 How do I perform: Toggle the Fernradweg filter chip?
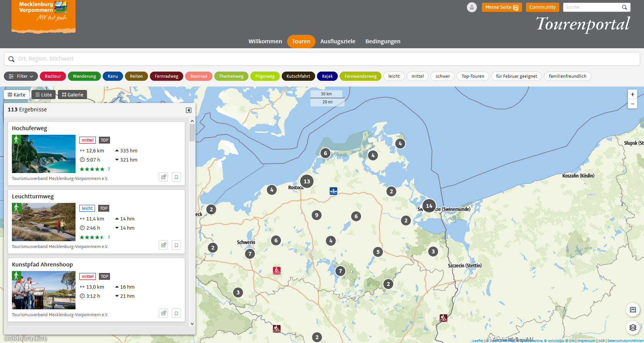coord(166,76)
